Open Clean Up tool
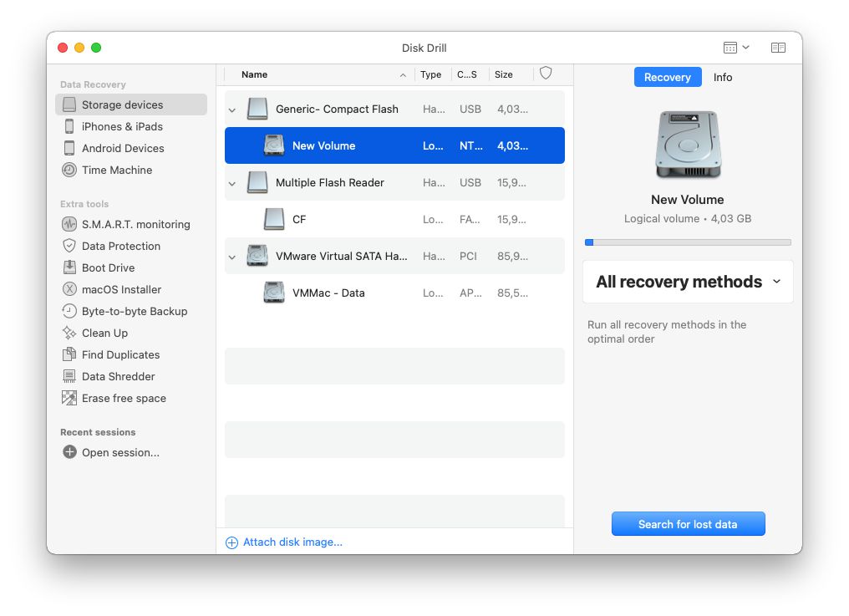 104,333
